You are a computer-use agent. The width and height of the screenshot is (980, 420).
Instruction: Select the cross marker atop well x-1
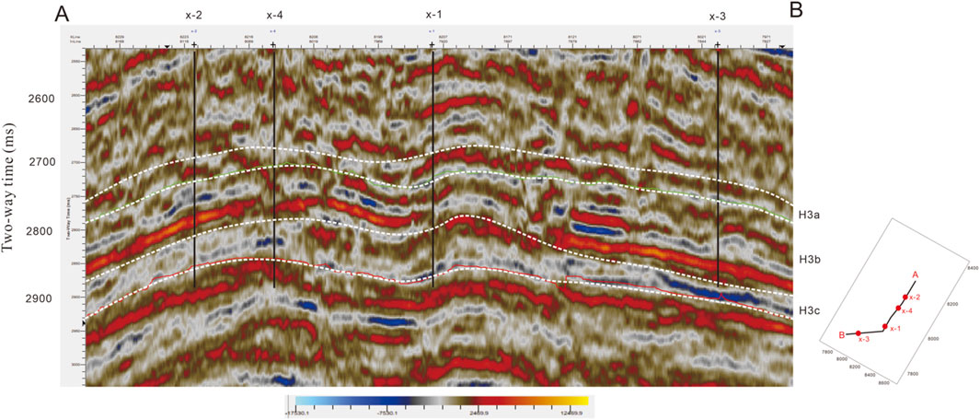pyautogui.click(x=432, y=45)
